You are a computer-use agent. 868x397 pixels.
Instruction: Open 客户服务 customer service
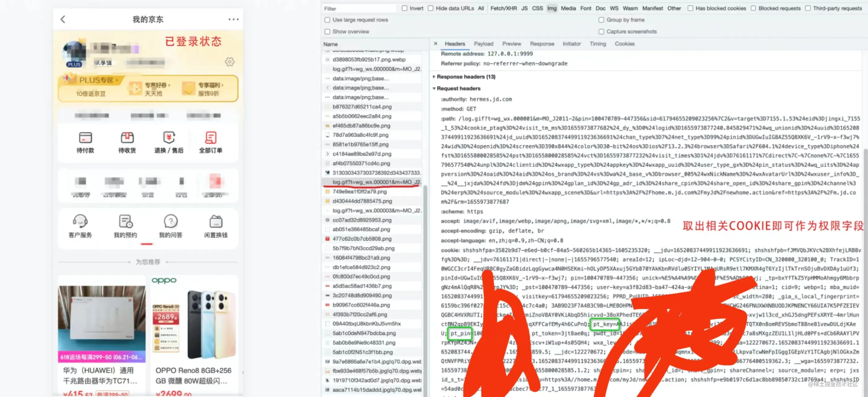[x=80, y=226]
